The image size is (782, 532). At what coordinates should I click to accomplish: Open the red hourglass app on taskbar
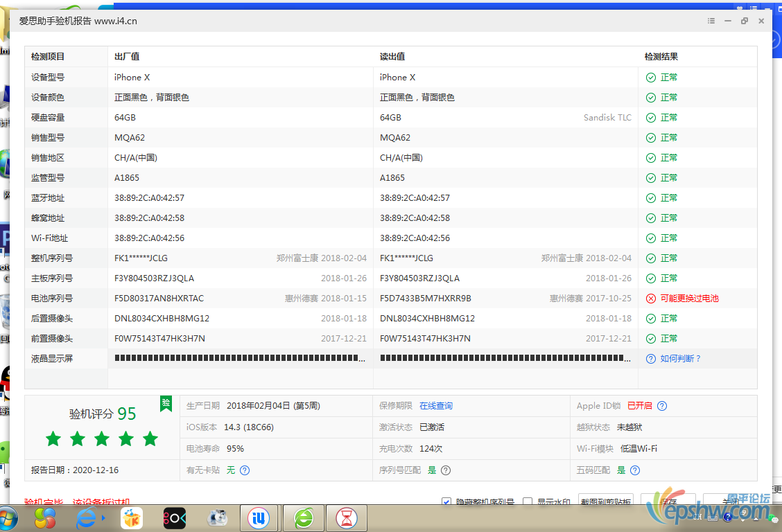tap(347, 519)
